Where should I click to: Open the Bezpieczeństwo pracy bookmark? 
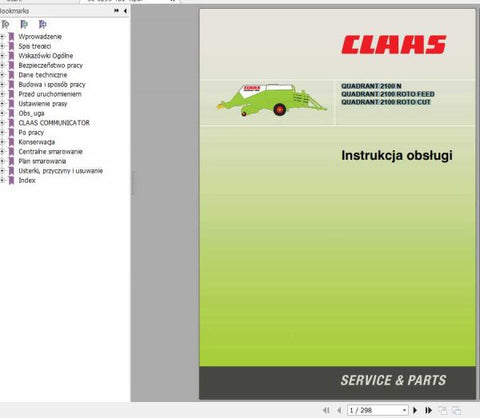51,65
